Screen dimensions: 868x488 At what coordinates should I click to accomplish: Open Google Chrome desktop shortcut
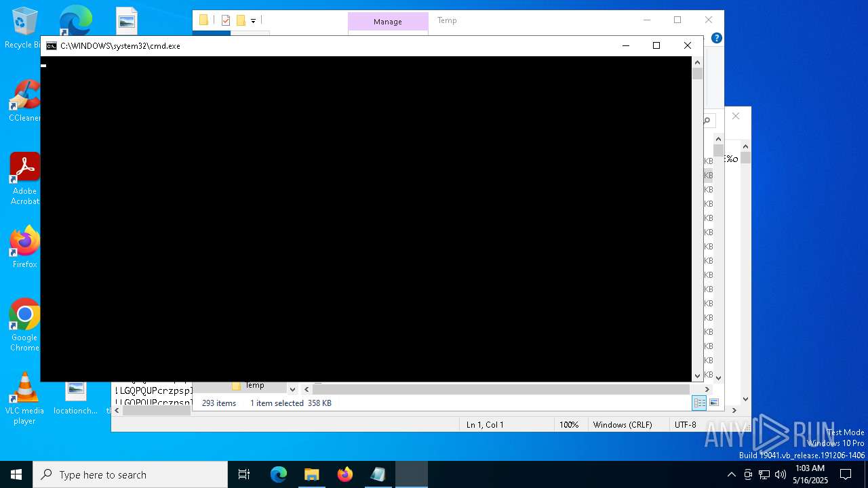tap(24, 325)
